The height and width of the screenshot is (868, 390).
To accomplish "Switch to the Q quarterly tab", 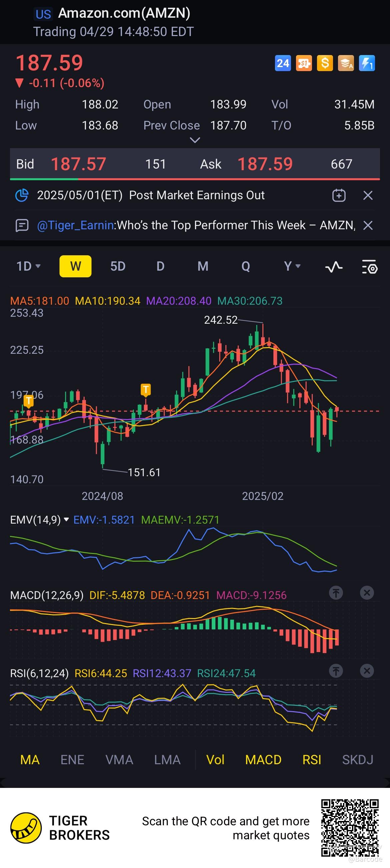I will (x=246, y=266).
